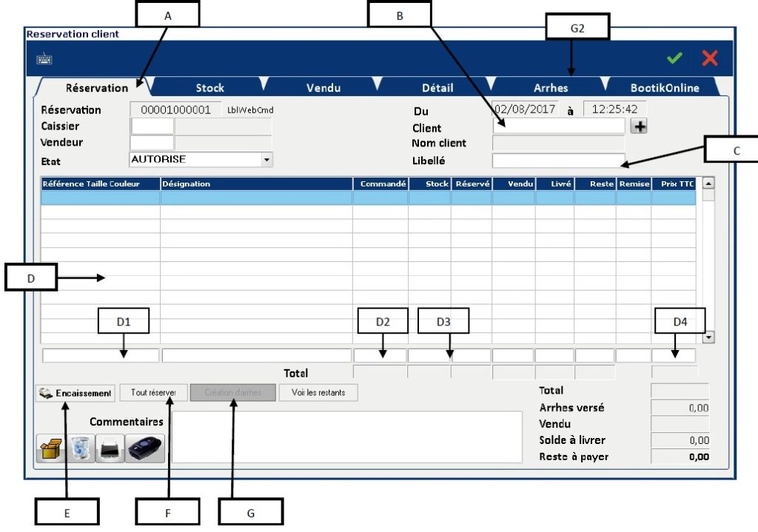Focus the Client input field
This screenshot has height=532, width=758.
[558, 127]
